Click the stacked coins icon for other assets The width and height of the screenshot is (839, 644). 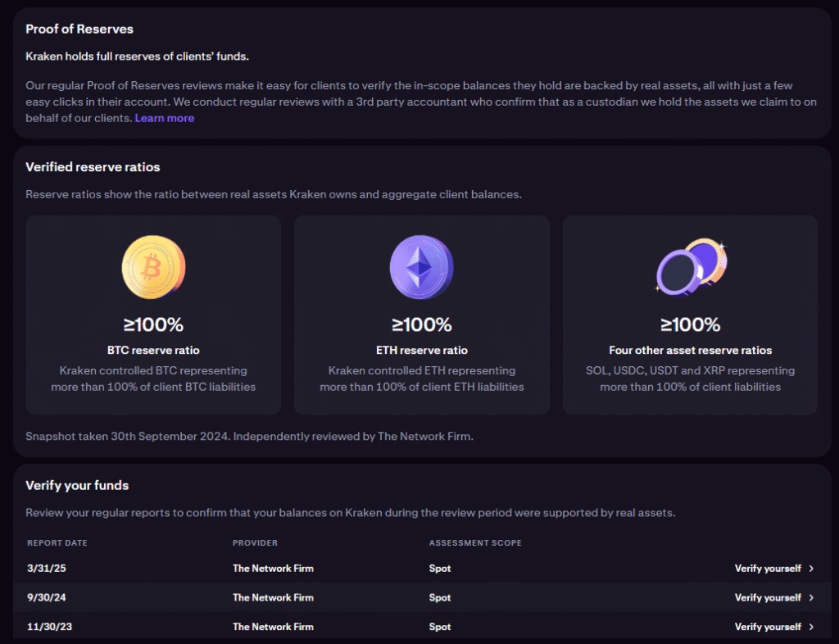[690, 266]
